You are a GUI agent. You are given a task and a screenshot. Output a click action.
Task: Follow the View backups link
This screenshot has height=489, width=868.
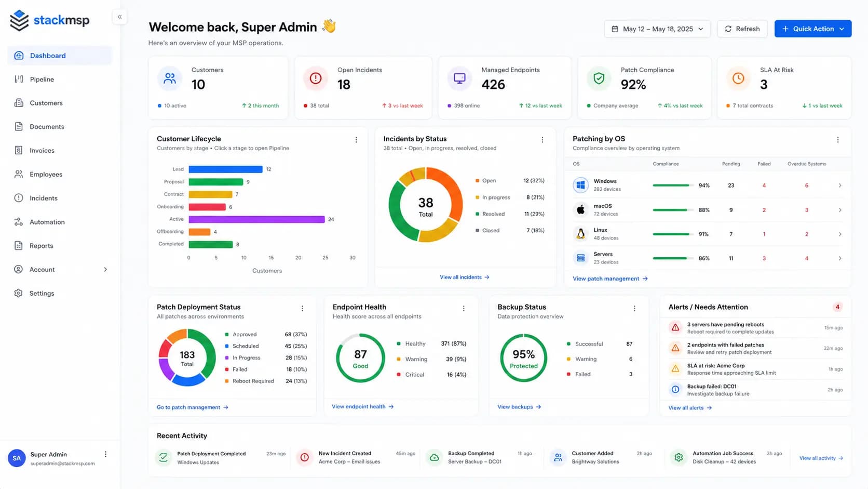[519, 407]
